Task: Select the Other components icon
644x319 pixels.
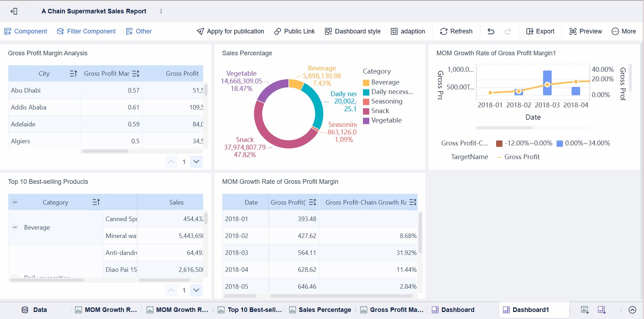Action: click(x=129, y=31)
